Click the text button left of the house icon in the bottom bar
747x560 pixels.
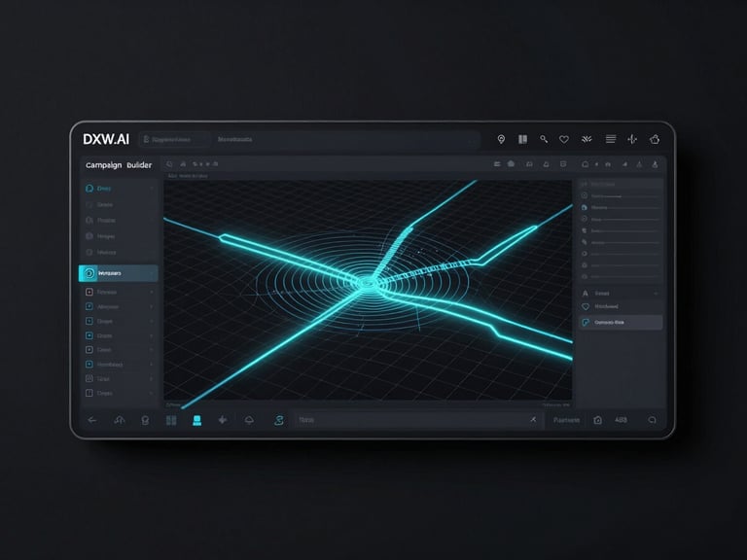click(x=566, y=420)
